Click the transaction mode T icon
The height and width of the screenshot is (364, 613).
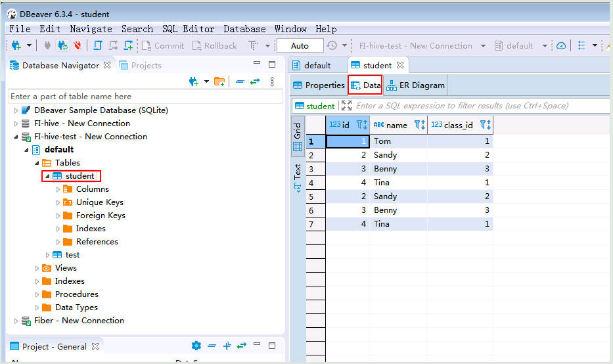point(254,46)
